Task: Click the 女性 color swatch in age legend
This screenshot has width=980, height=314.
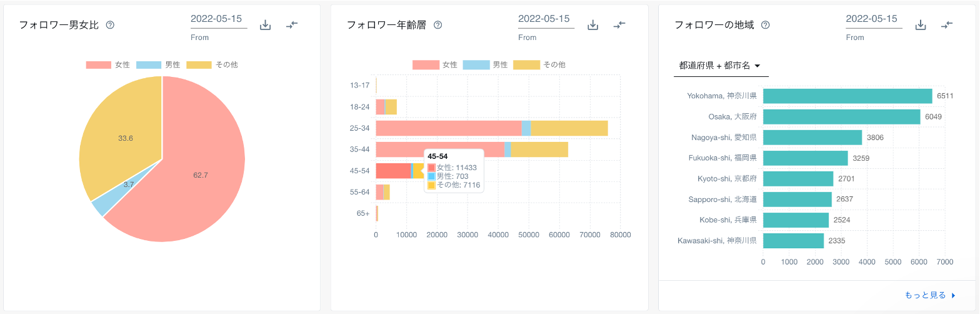Action: coord(425,64)
